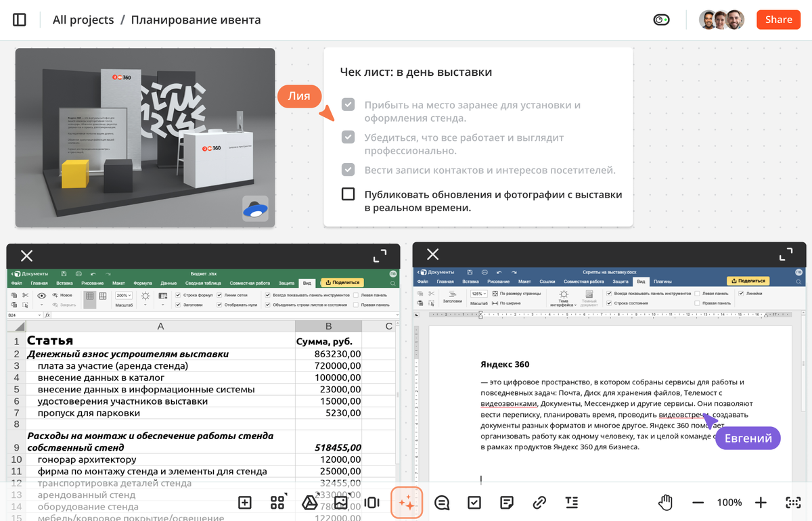The width and height of the screenshot is (812, 521).
Task: Select the text tool
Action: coord(572,502)
